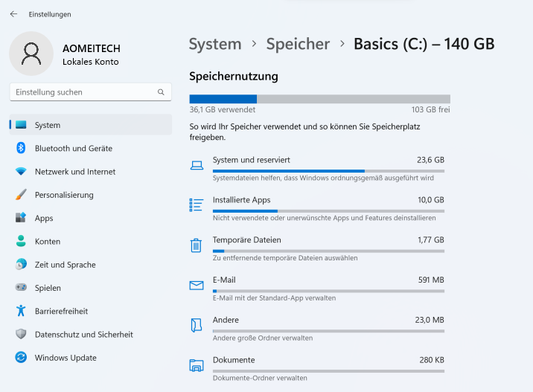This screenshot has width=533, height=392.
Task: Open Datenschutz und Sicherheit page
Action: (83, 335)
